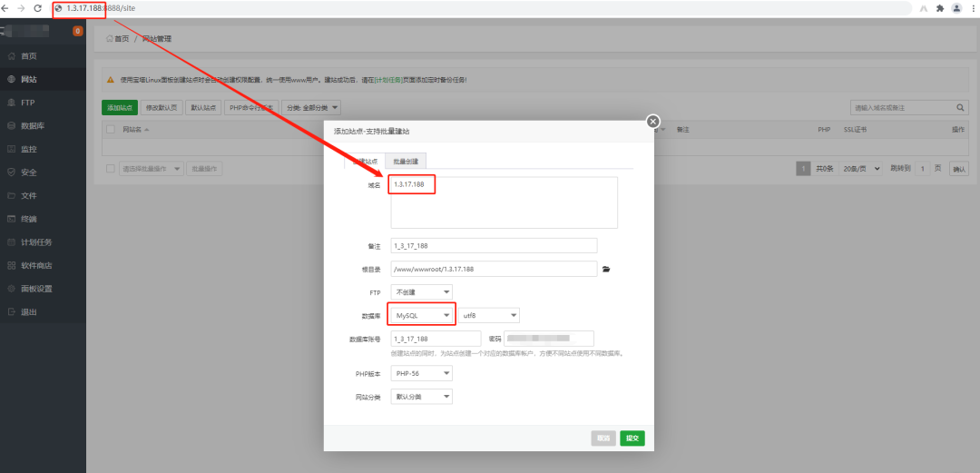980x473 pixels.
Task: Open the browser three-dot menu
Action: click(973, 8)
